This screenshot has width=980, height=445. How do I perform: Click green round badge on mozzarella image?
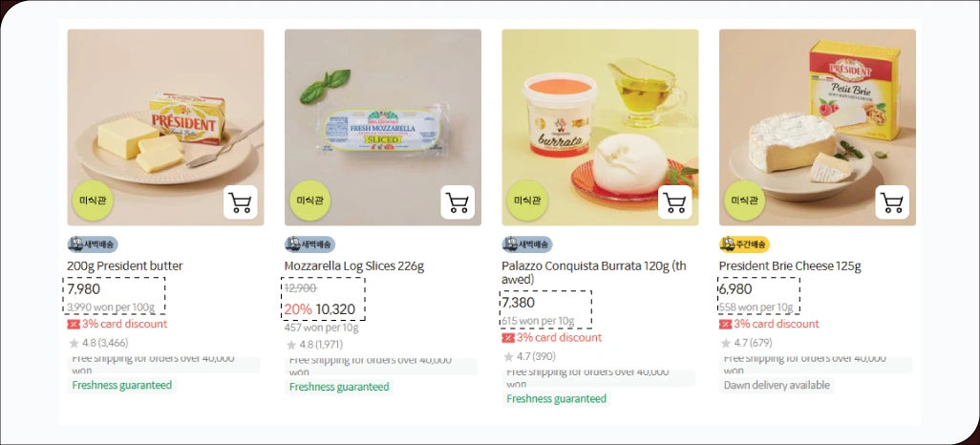click(310, 201)
